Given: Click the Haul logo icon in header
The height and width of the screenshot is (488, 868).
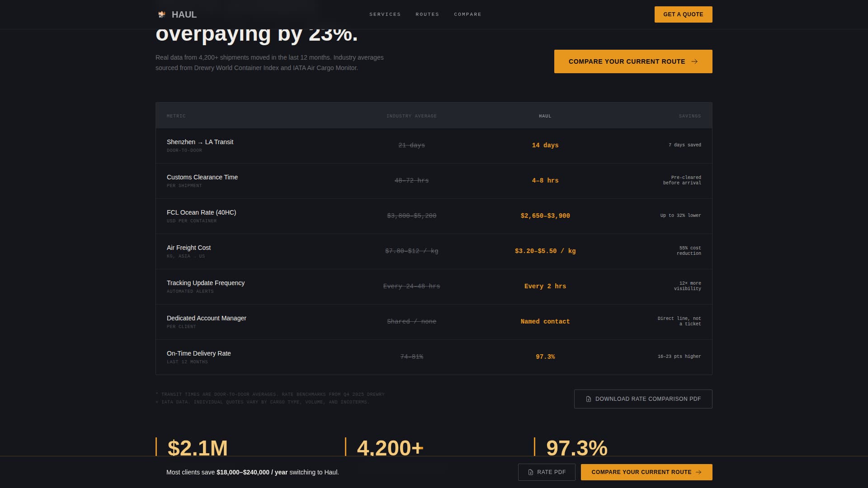Looking at the screenshot, I should pyautogui.click(x=161, y=14).
